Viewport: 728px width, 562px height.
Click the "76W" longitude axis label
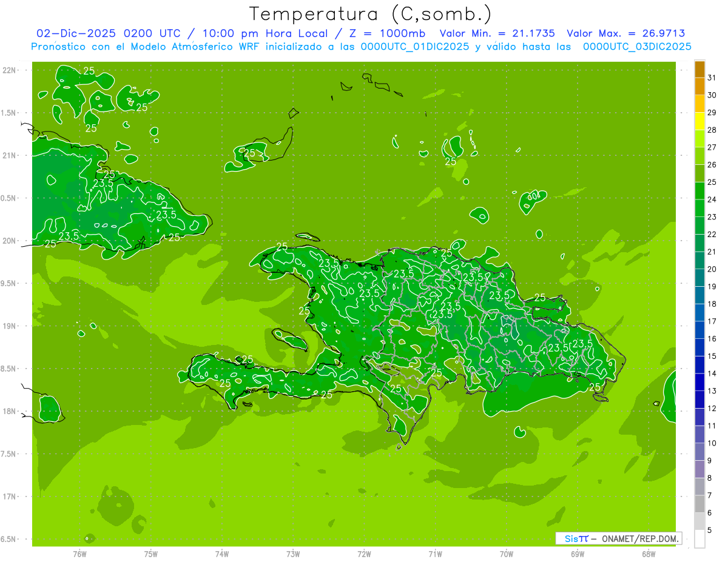point(79,554)
